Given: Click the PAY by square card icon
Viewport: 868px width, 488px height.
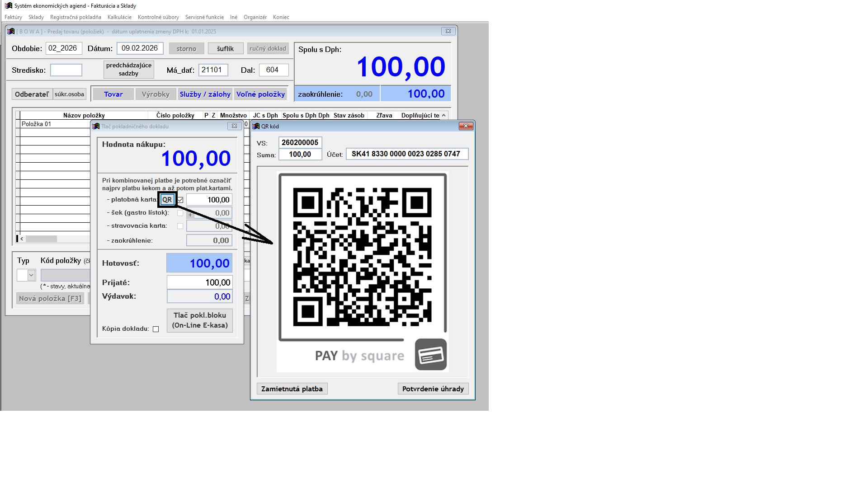Looking at the screenshot, I should [430, 355].
